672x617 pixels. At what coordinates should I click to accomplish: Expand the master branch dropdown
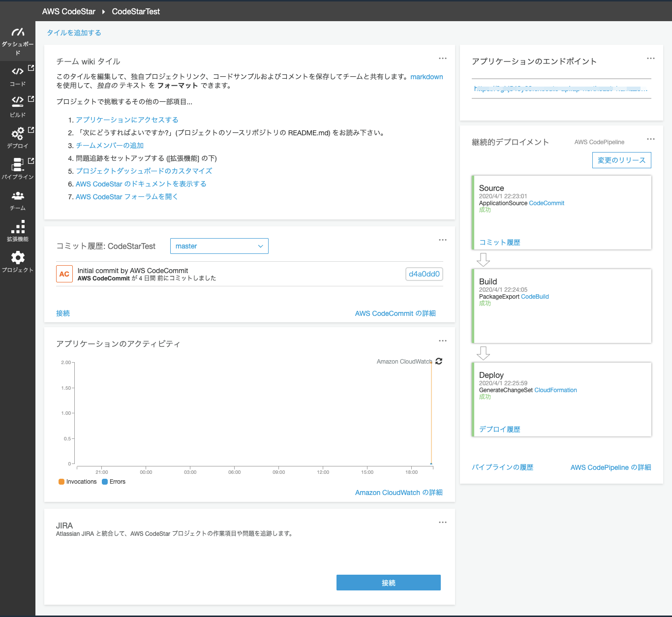click(x=219, y=246)
